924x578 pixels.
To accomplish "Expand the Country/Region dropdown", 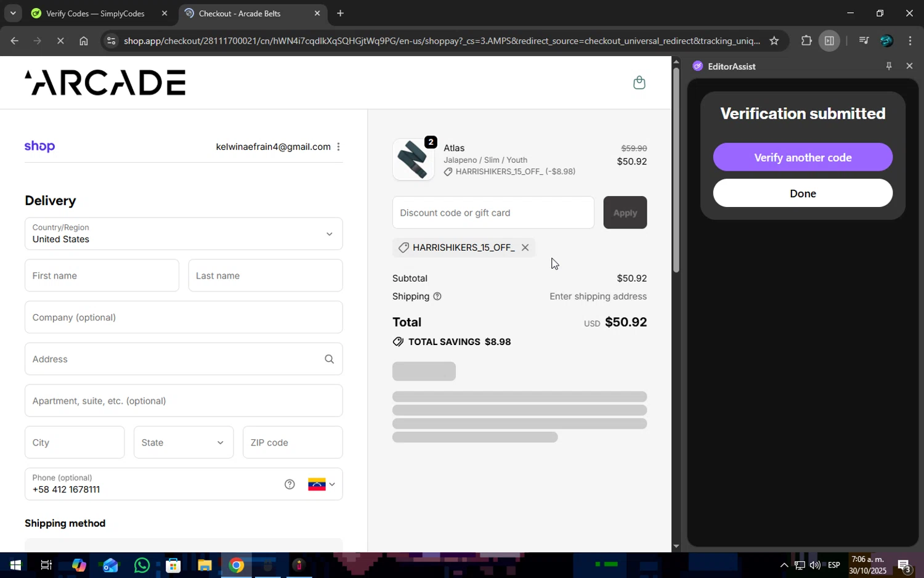I will (x=184, y=234).
